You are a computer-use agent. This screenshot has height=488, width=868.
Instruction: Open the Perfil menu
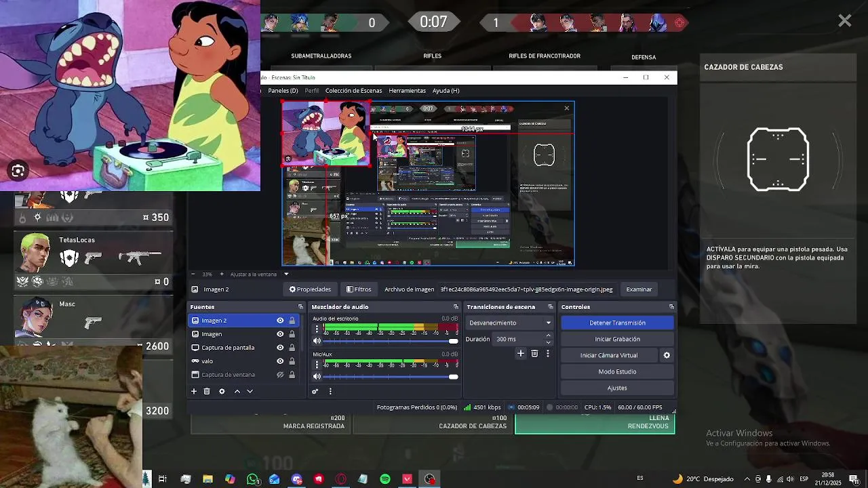point(312,90)
